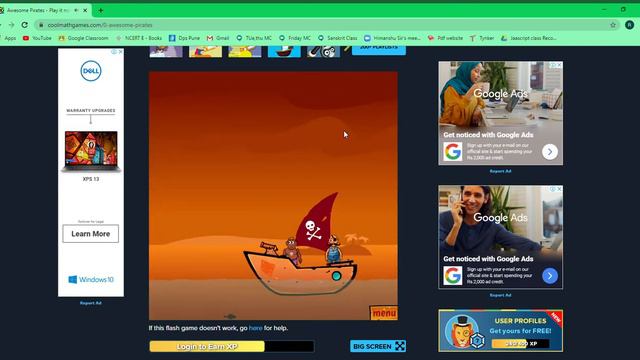Image resolution: width=640 pixels, height=360 pixels.
Task: Click Report Ad under second Google ad
Action: (x=500, y=296)
